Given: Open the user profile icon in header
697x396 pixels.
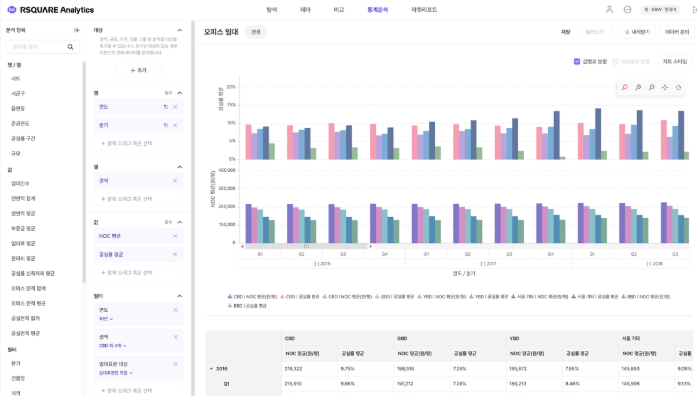Looking at the screenshot, I should (x=609, y=9).
